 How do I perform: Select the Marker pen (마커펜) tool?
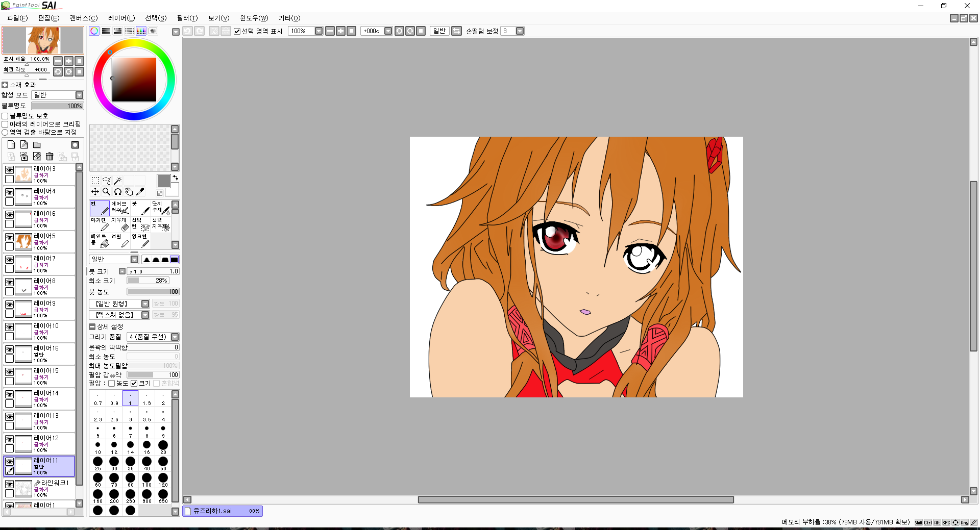[100, 224]
